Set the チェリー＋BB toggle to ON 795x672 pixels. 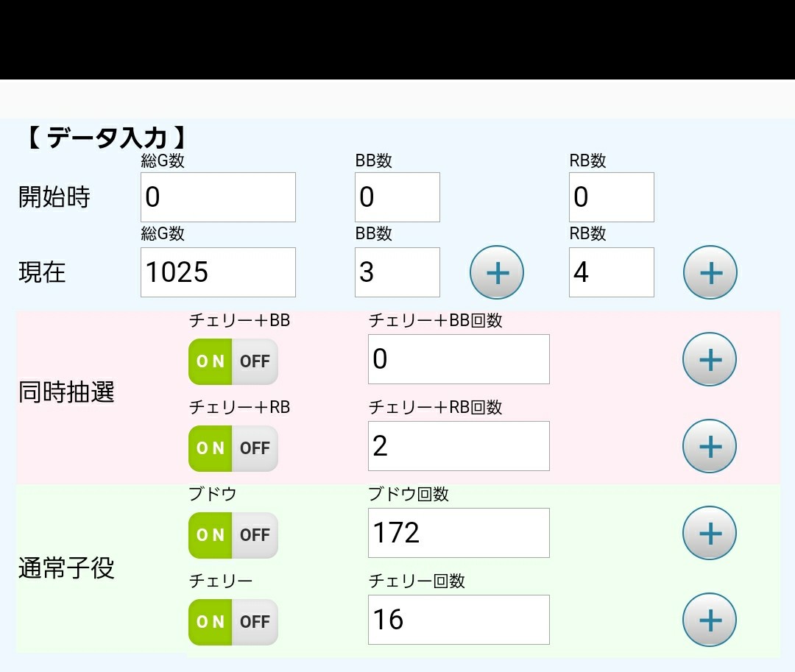(x=209, y=361)
